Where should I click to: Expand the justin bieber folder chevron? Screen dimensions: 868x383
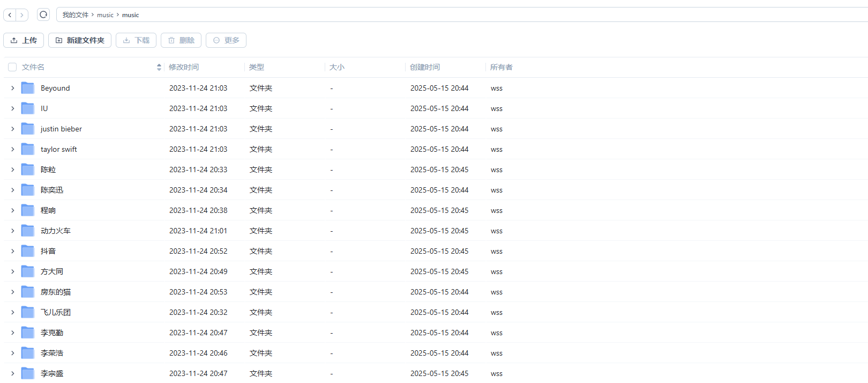[x=13, y=129]
